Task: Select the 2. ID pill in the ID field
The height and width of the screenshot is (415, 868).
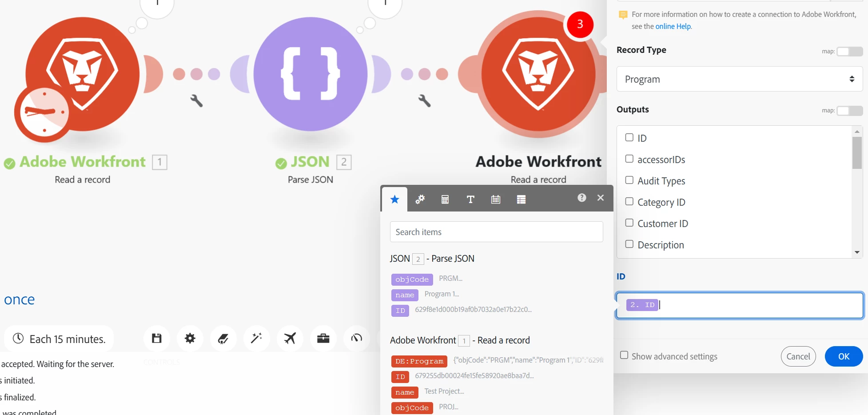Action: click(x=642, y=305)
